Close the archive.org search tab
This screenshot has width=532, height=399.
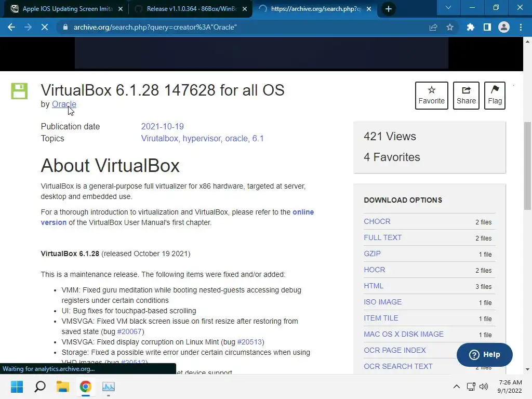[369, 9]
